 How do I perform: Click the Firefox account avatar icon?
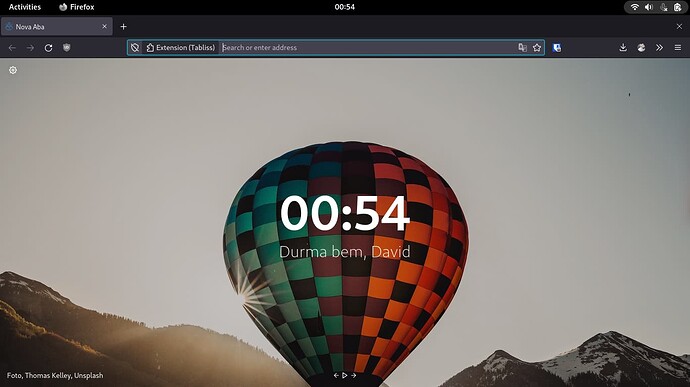[641, 48]
